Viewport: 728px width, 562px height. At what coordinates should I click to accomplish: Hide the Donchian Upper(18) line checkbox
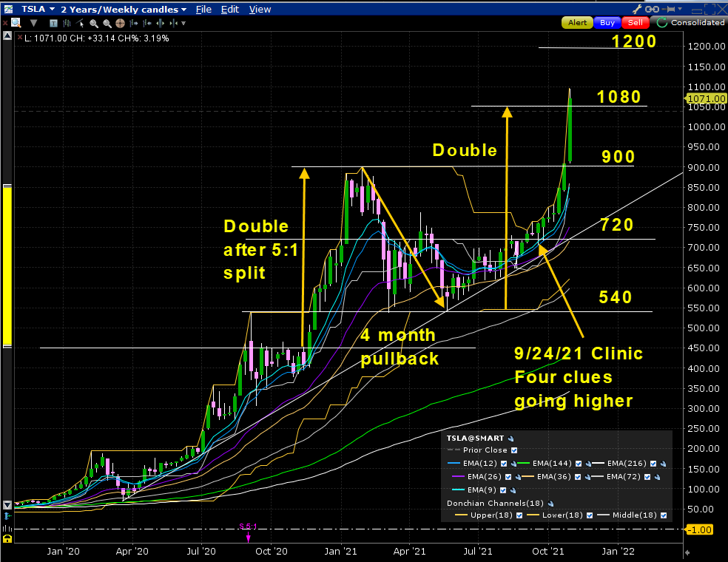[519, 515]
